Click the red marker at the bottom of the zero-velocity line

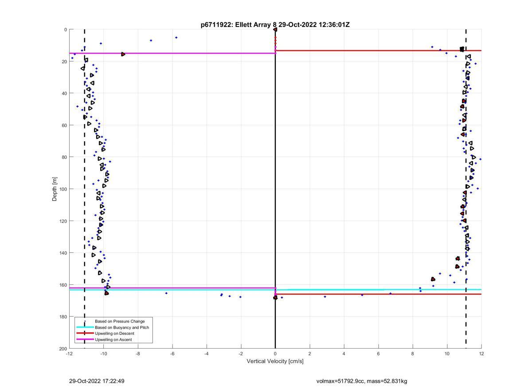275,298
